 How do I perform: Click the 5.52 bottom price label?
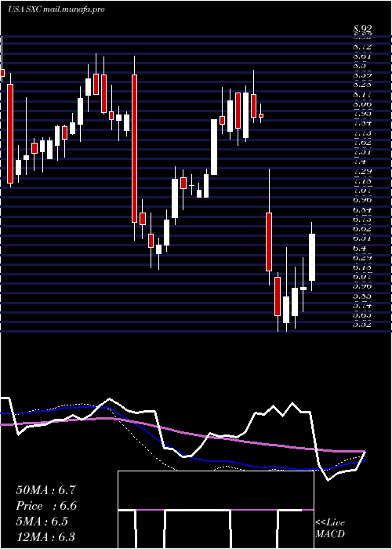point(362,324)
